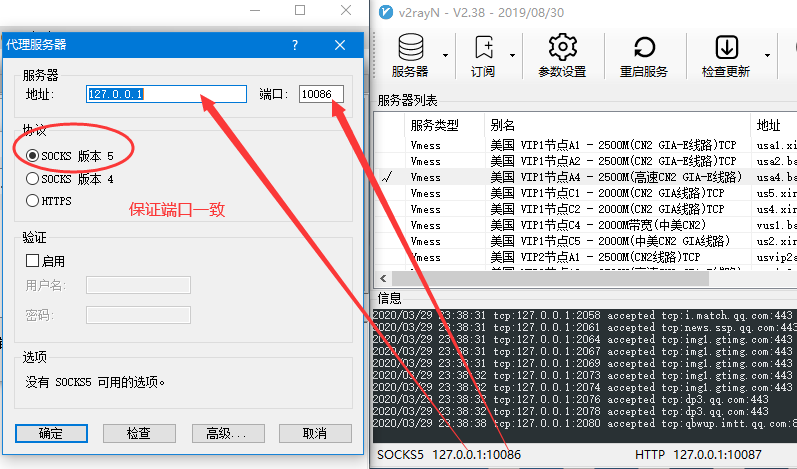Enable the 启用 authentication checkbox
The width and height of the screenshot is (797, 469).
point(33,261)
